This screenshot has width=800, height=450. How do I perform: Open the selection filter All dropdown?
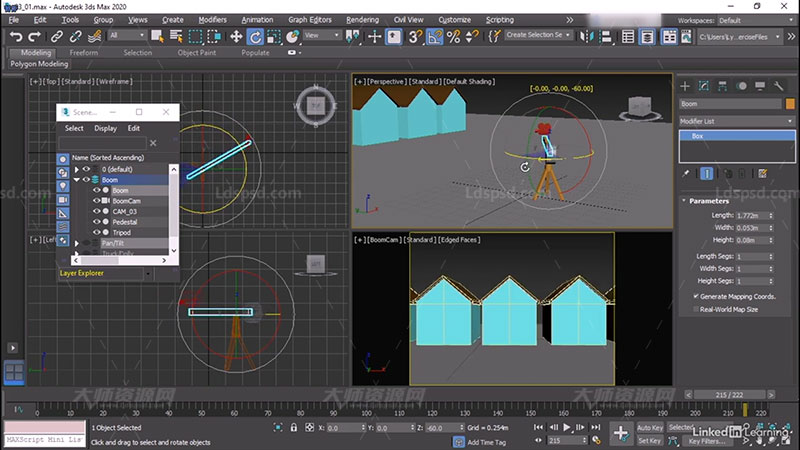coord(127,35)
